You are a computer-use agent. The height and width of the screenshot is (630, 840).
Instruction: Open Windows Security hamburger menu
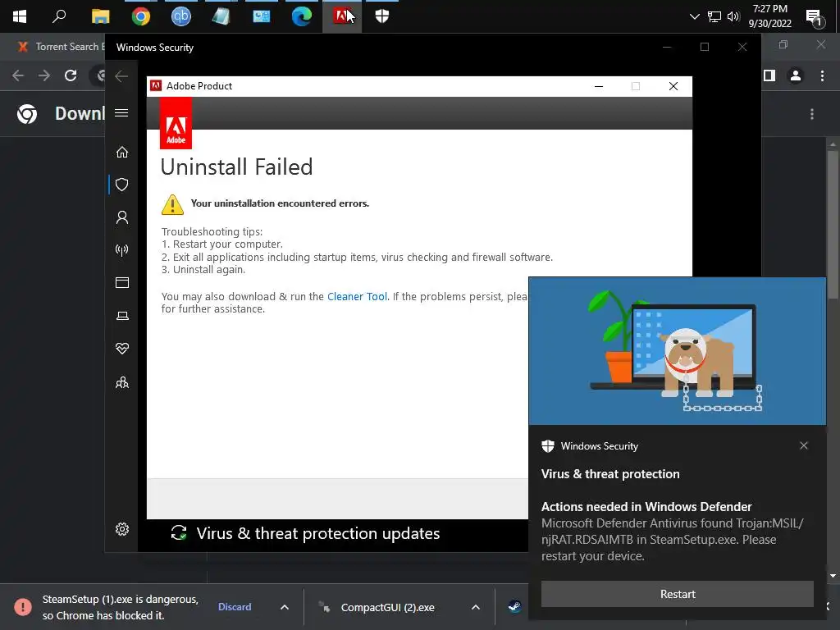[x=121, y=112]
